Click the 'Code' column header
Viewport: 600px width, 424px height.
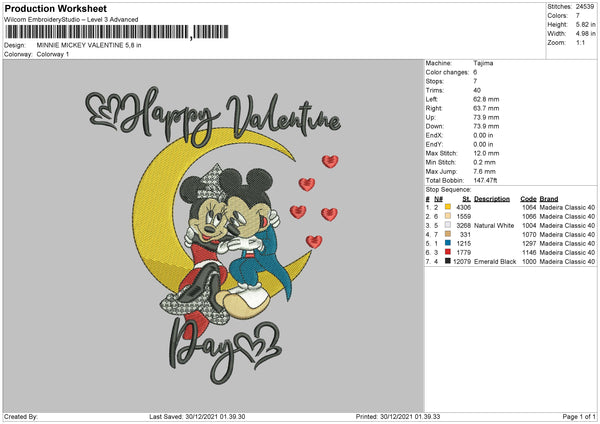pyautogui.click(x=528, y=199)
